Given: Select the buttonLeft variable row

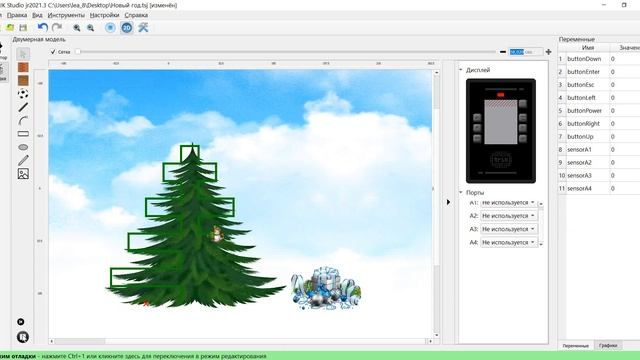Looking at the screenshot, I should pyautogui.click(x=599, y=98).
